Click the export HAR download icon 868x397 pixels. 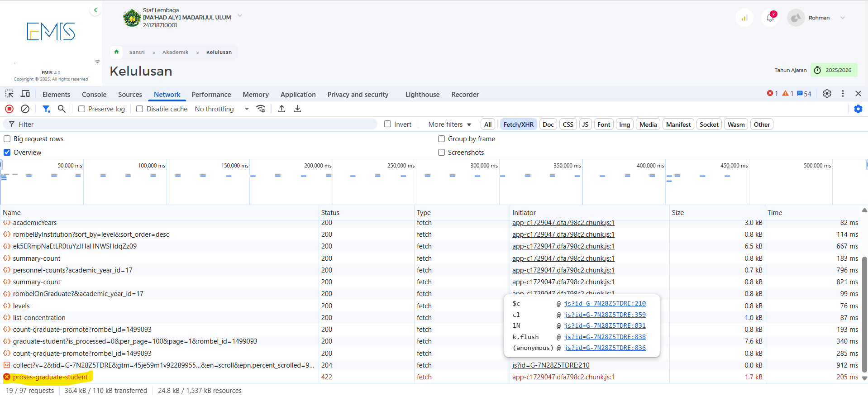pyautogui.click(x=297, y=109)
